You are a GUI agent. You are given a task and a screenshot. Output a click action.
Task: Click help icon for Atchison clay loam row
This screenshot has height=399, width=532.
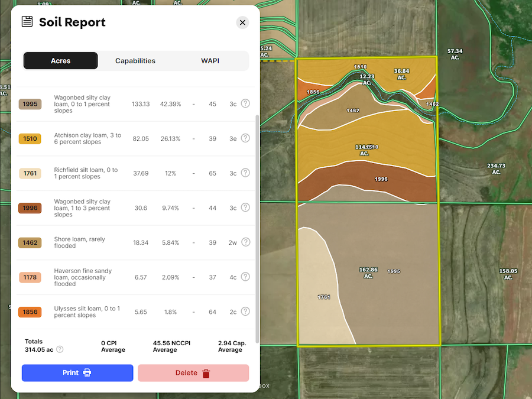(245, 138)
